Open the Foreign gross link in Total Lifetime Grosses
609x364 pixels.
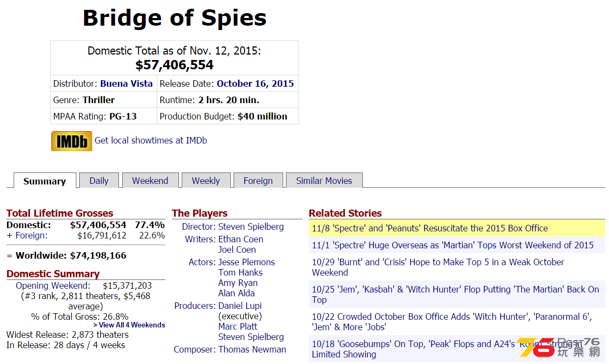(x=32, y=235)
